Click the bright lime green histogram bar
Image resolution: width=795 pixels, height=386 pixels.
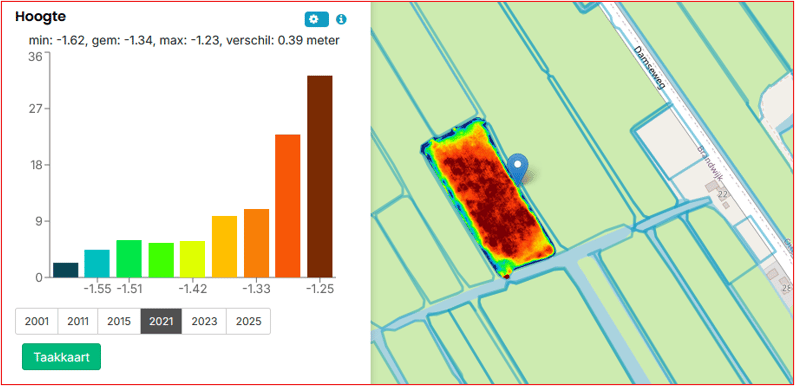[161, 260]
